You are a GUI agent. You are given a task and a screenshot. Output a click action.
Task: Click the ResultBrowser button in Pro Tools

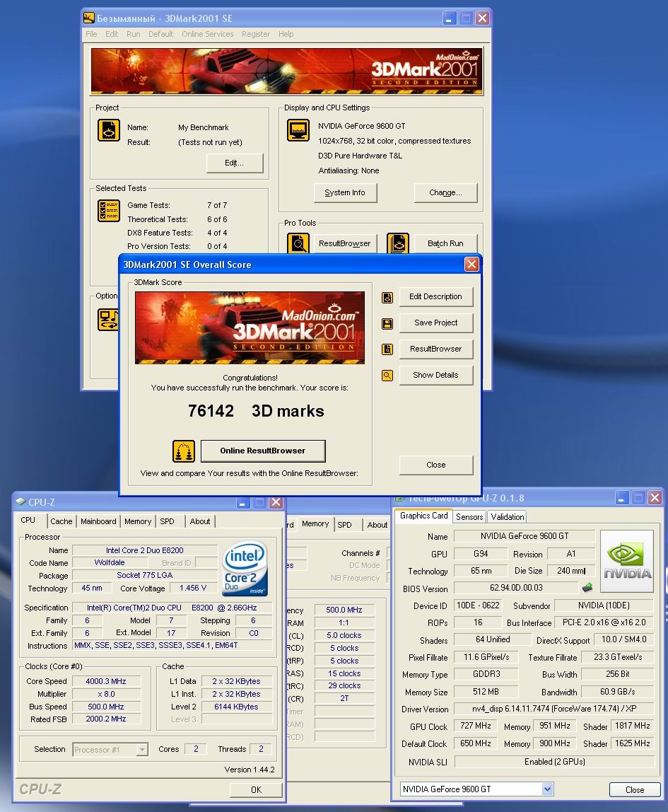click(345, 243)
